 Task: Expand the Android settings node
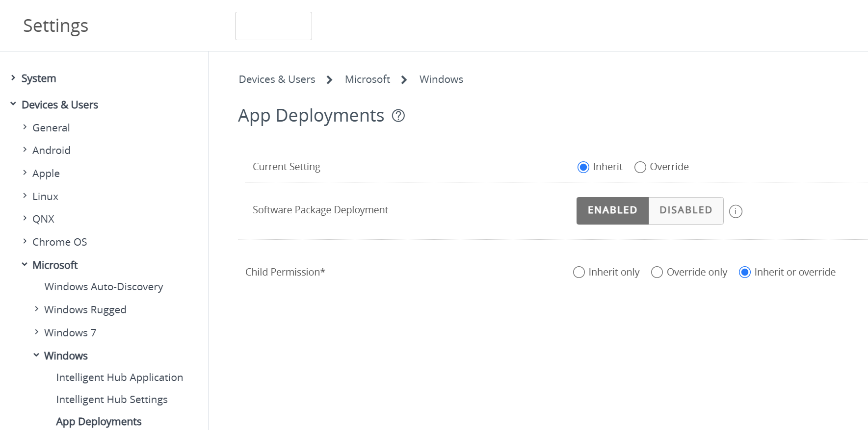25,150
